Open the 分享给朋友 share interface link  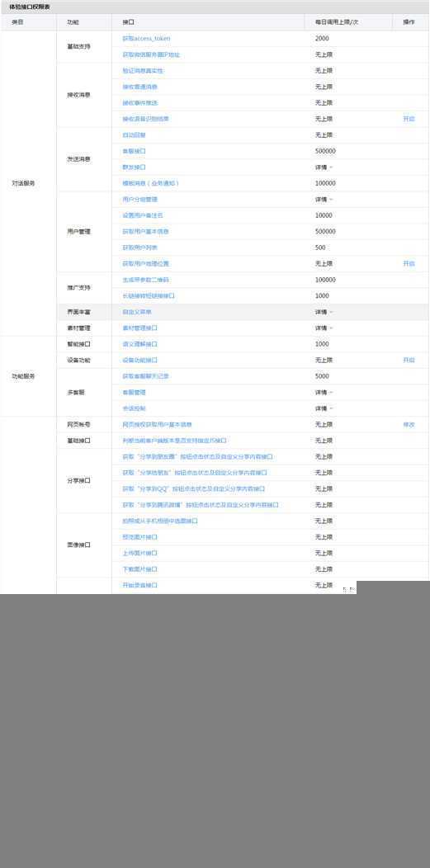(195, 473)
